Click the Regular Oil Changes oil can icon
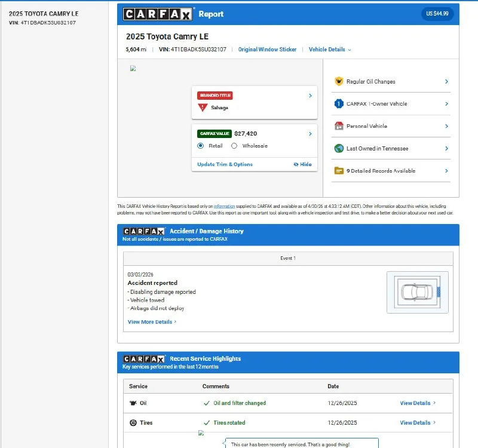 339,81
